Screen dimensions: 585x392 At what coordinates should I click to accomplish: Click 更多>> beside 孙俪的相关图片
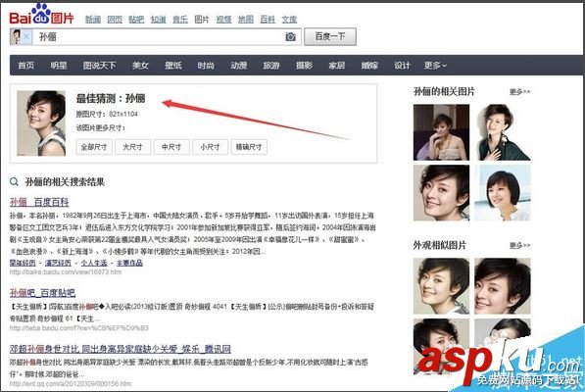[519, 92]
